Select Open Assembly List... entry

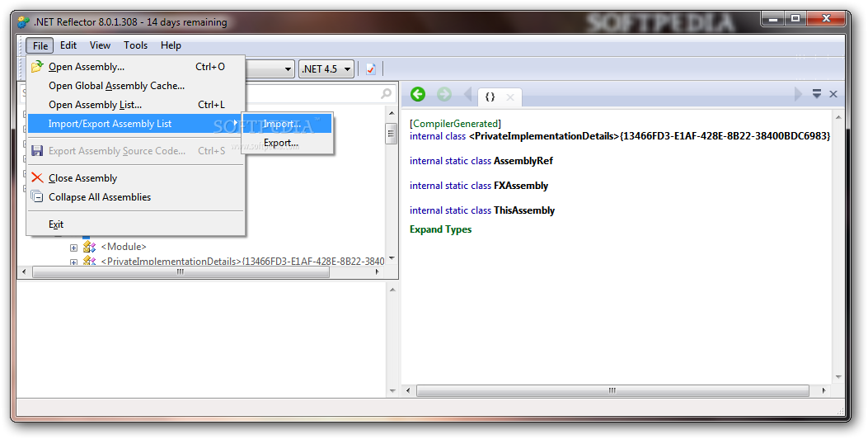coord(136,105)
